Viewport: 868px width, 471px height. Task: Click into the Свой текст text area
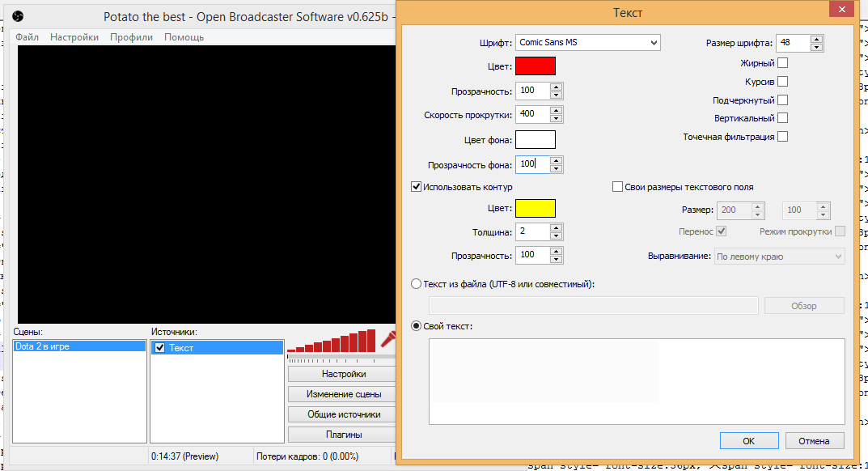[x=637, y=381]
